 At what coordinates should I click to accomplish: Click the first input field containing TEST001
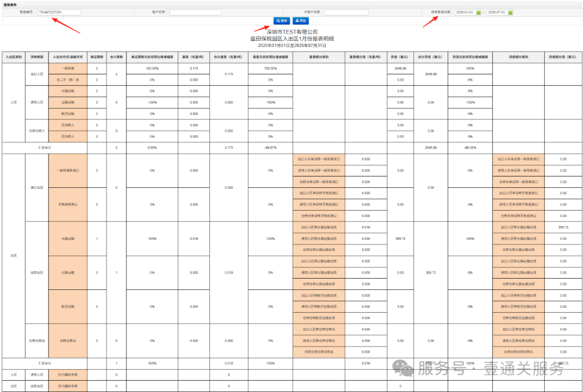pyautogui.click(x=59, y=12)
